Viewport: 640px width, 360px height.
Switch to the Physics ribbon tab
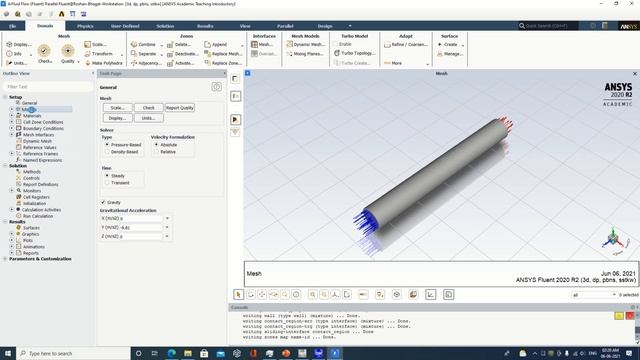85,26
